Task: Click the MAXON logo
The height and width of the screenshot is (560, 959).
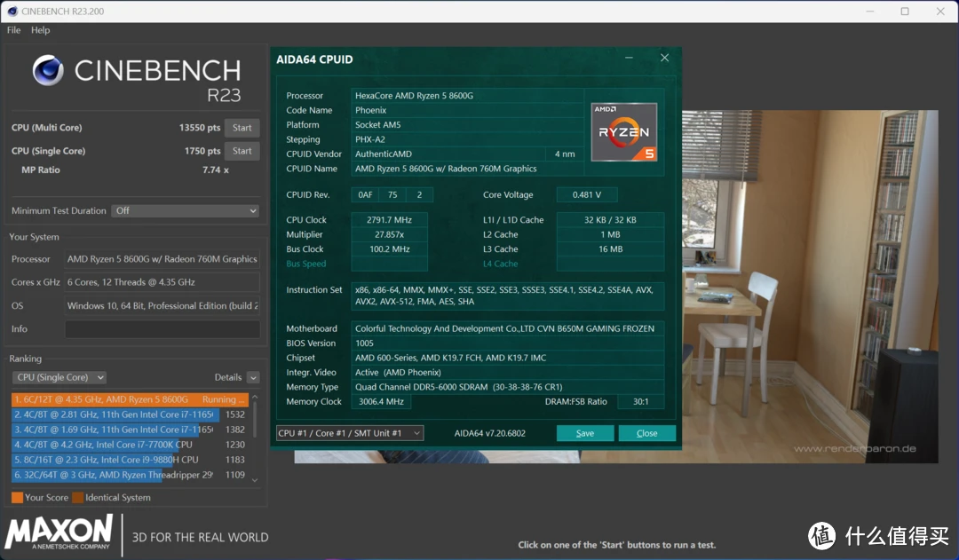Action: 59,532
